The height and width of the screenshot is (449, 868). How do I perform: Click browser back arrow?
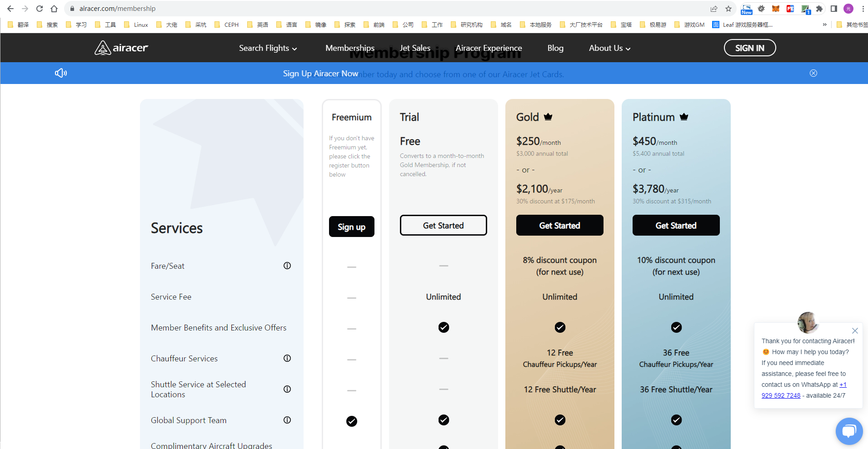pyautogui.click(x=10, y=9)
